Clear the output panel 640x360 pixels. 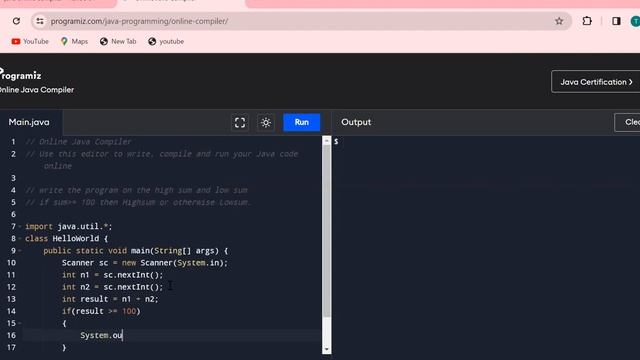pyautogui.click(x=627, y=122)
